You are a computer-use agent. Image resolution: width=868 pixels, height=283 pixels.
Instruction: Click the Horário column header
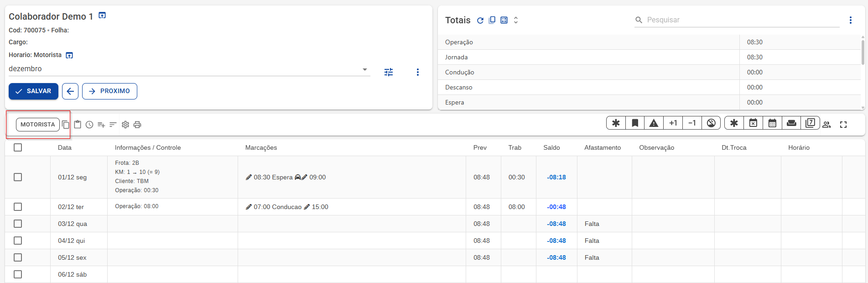(x=799, y=147)
